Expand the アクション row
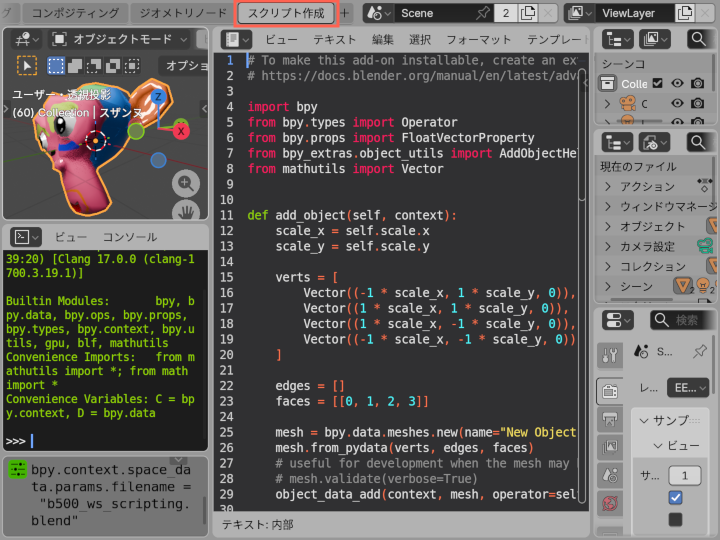Screen dimensions: 720x540 [x=608, y=186]
